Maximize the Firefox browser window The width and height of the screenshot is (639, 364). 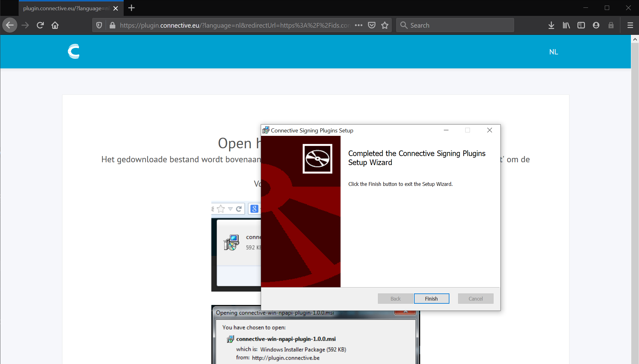click(x=607, y=8)
